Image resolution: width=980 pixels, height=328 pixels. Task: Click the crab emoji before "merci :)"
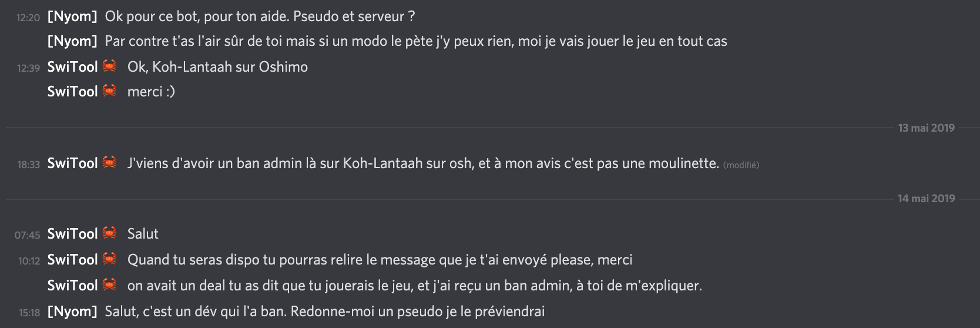coord(109,91)
